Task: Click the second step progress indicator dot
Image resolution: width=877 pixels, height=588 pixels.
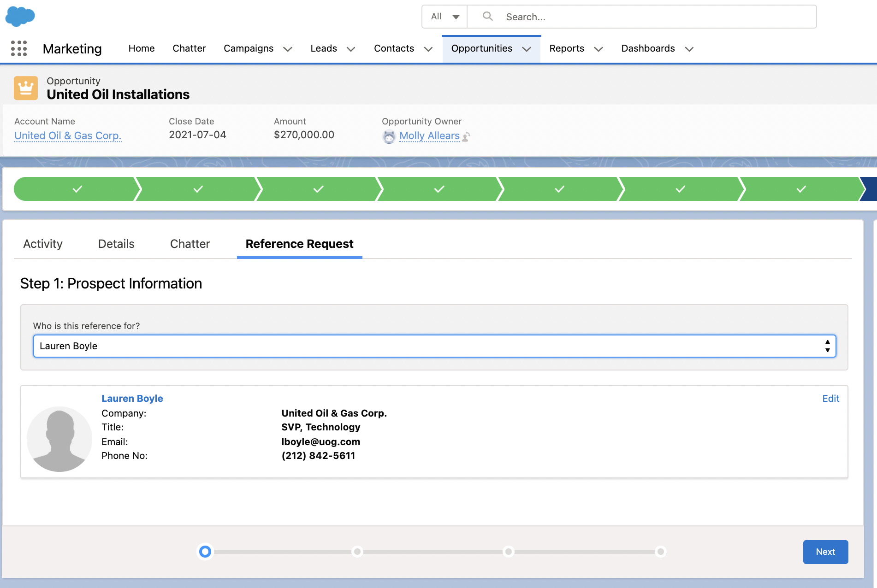Action: (357, 552)
